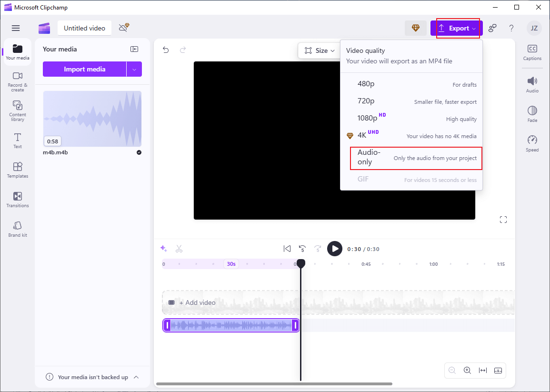Click the 0:58 duration badge on media
550x392 pixels.
(52, 141)
